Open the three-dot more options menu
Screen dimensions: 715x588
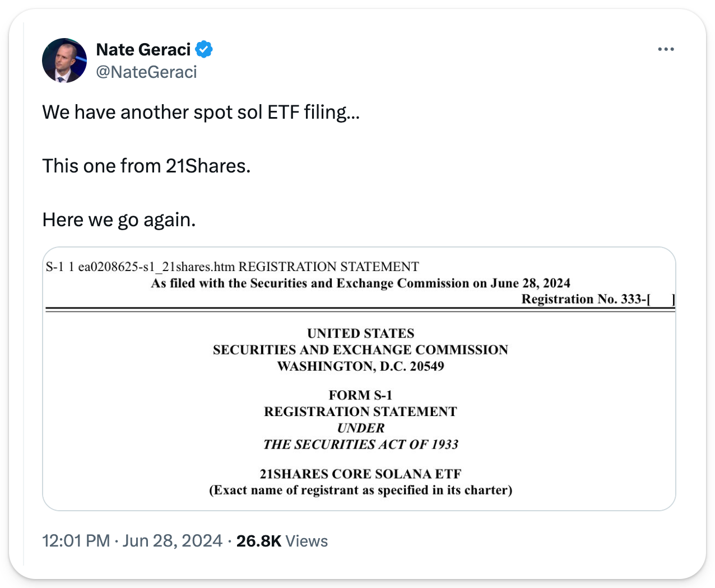pyautogui.click(x=666, y=50)
